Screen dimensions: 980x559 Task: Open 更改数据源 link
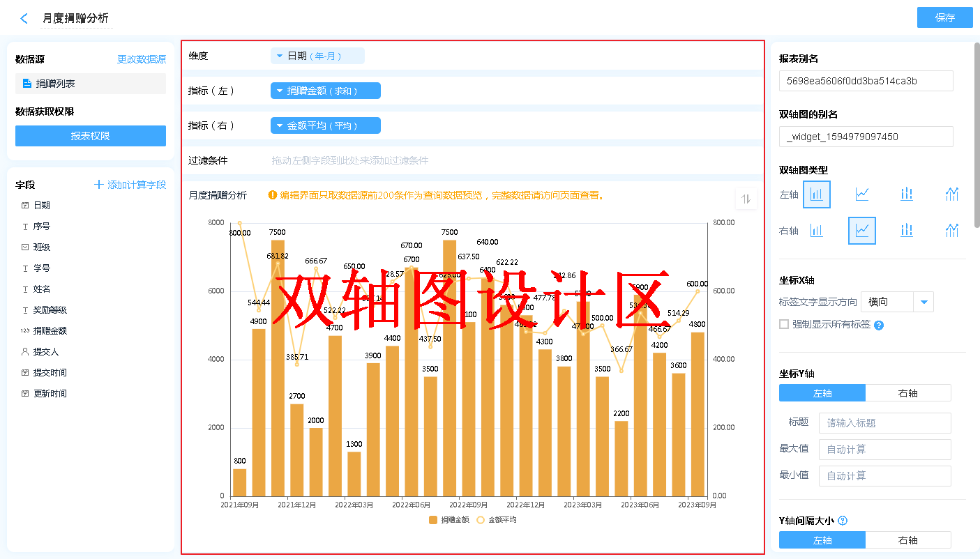coord(142,60)
